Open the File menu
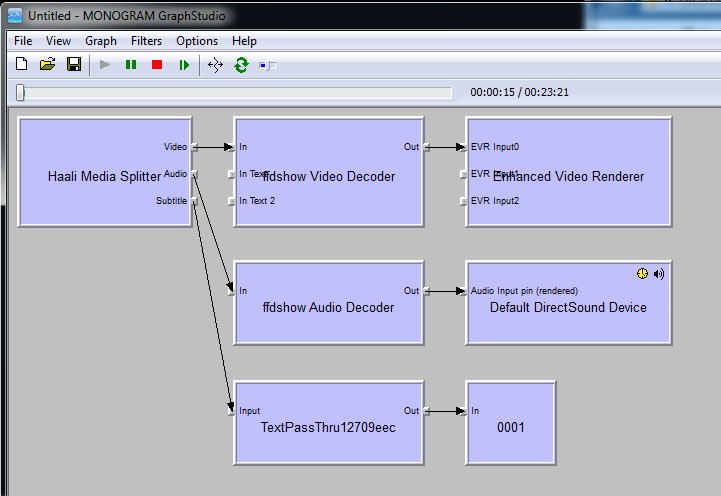This screenshot has width=721, height=496. pyautogui.click(x=23, y=41)
